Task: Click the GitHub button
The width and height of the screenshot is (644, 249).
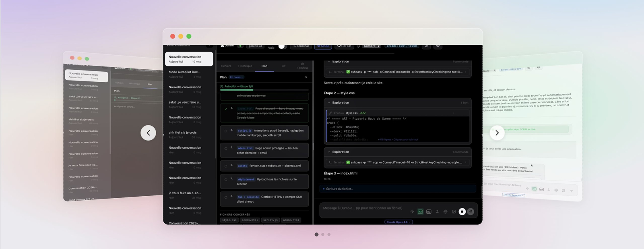Action: 344,46
